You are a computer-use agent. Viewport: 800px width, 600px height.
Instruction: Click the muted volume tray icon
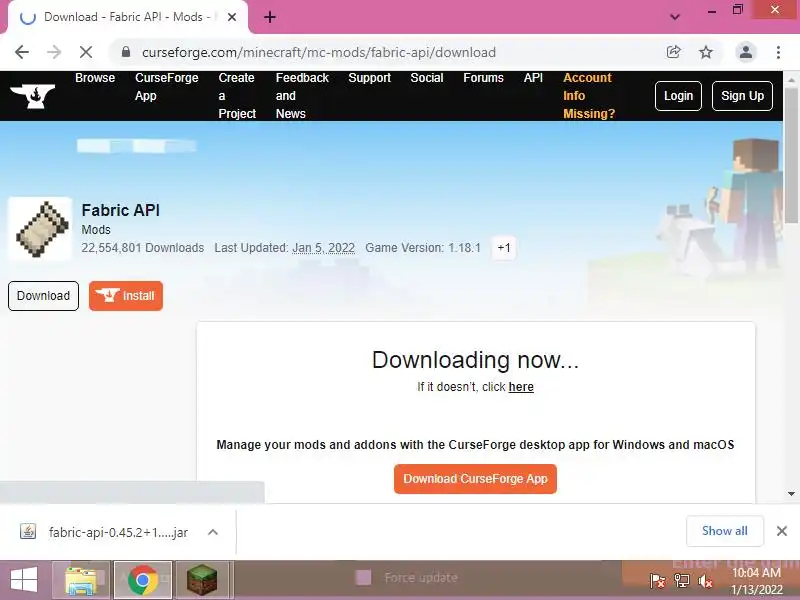[x=706, y=581]
